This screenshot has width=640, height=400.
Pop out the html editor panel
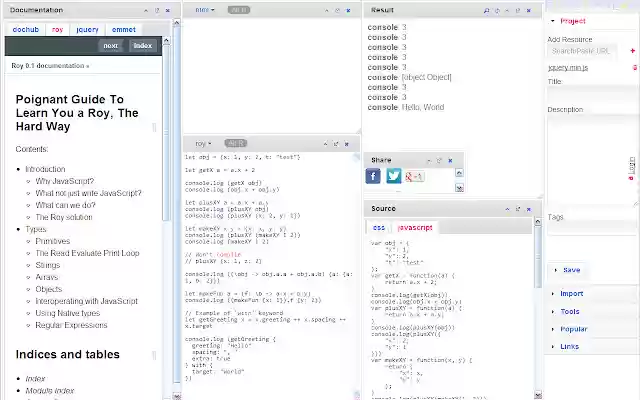tap(337, 11)
